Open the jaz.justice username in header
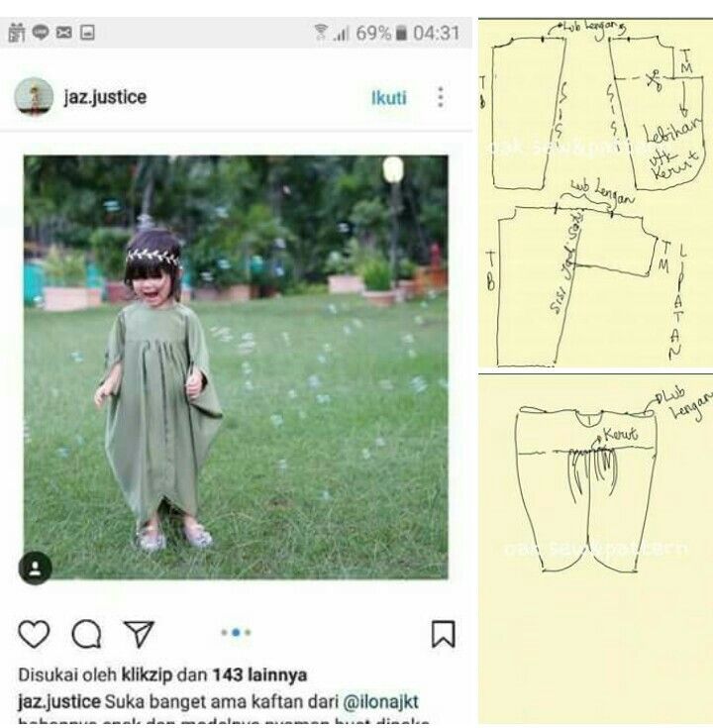Viewport: 713px width, 728px height. pyautogui.click(x=105, y=97)
